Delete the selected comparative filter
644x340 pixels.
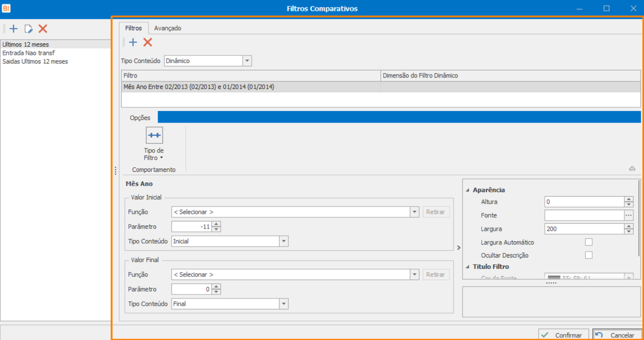[43, 29]
